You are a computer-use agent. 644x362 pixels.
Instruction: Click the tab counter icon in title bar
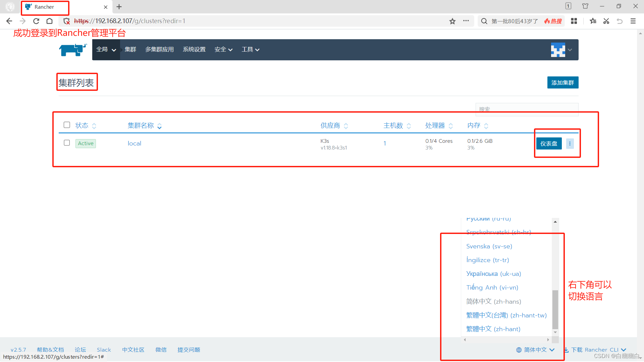pyautogui.click(x=568, y=6)
